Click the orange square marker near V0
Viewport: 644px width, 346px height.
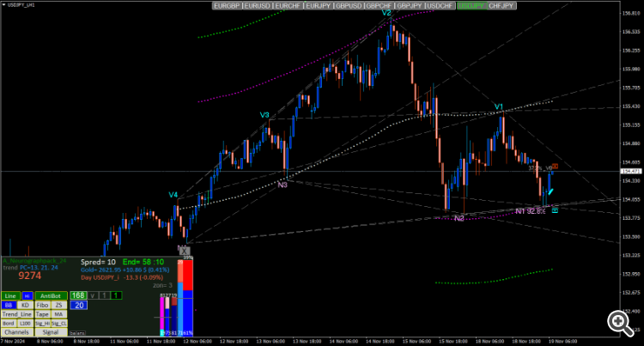point(556,167)
